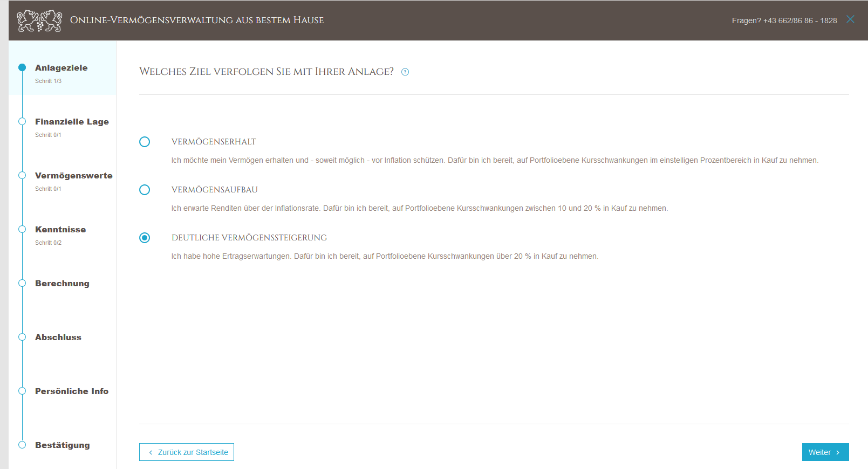Click the Fragen phone number in header

coord(784,20)
